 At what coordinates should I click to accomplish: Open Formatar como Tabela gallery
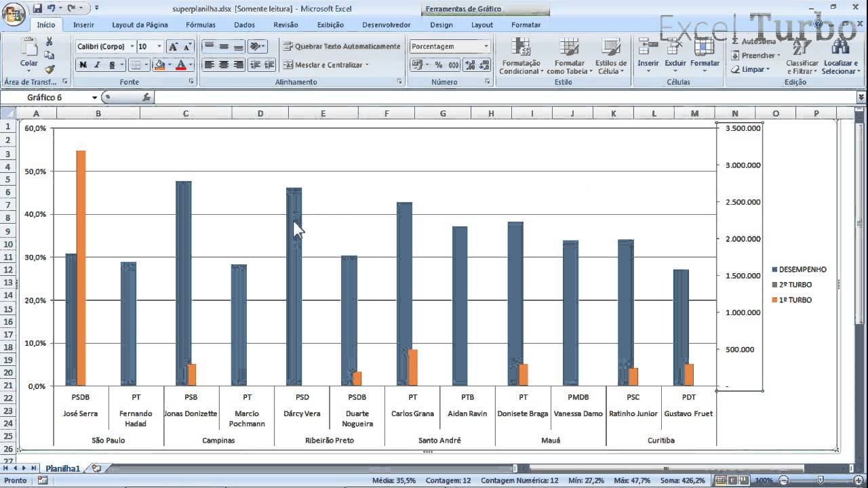pyautogui.click(x=569, y=56)
